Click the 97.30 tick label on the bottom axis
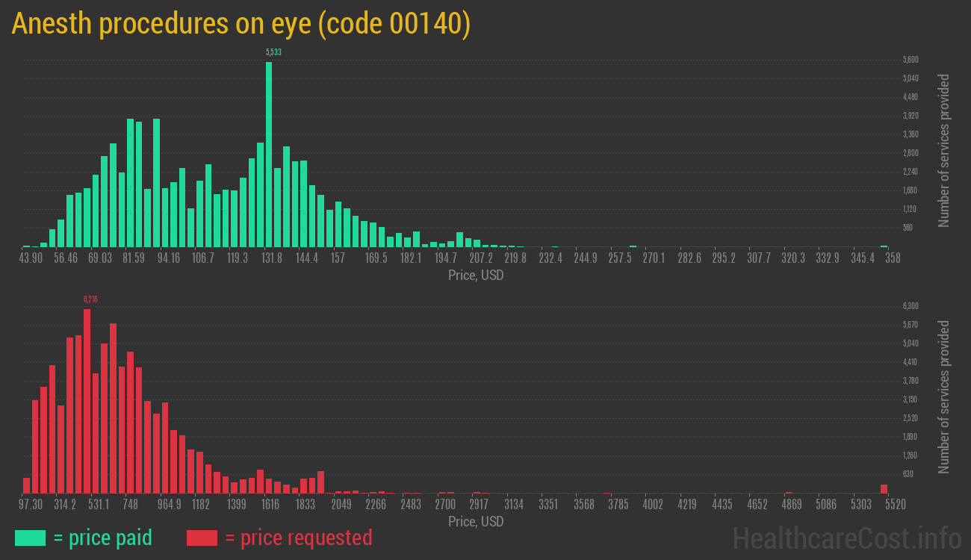The image size is (971, 560). (30, 504)
